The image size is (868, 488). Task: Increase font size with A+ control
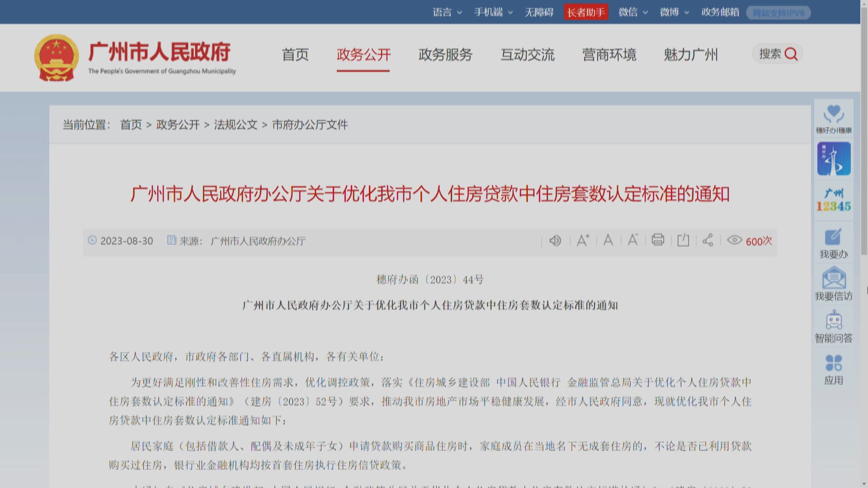tap(583, 240)
